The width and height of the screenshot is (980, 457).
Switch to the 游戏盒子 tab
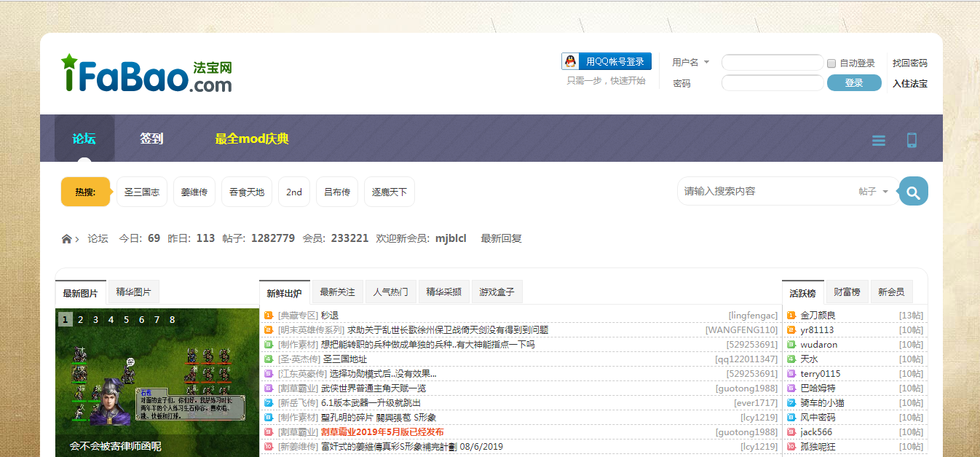(497, 292)
